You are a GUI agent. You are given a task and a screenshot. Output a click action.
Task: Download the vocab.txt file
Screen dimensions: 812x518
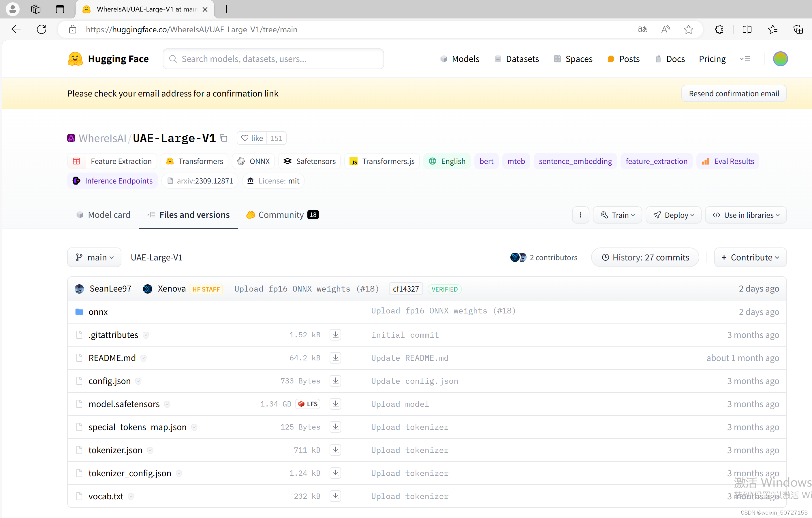point(335,496)
